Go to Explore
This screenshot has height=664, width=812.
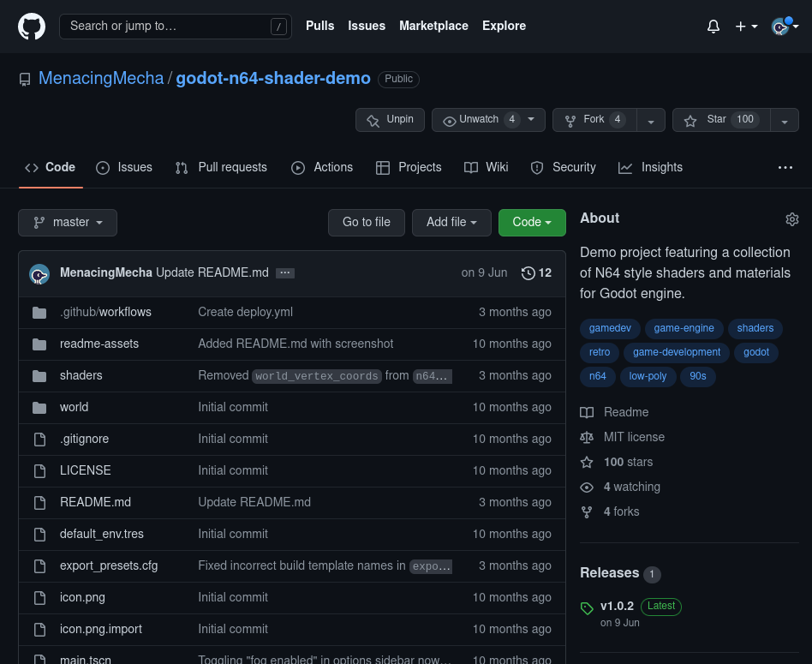click(504, 26)
